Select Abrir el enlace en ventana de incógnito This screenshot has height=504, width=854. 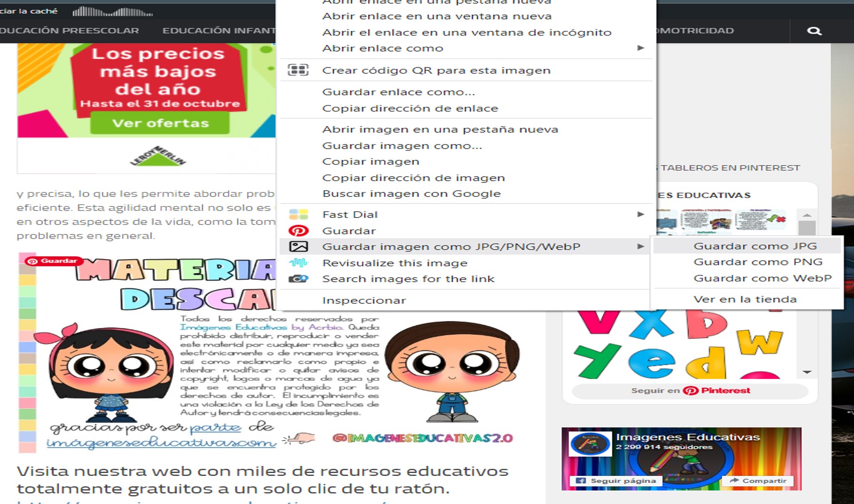tap(467, 32)
